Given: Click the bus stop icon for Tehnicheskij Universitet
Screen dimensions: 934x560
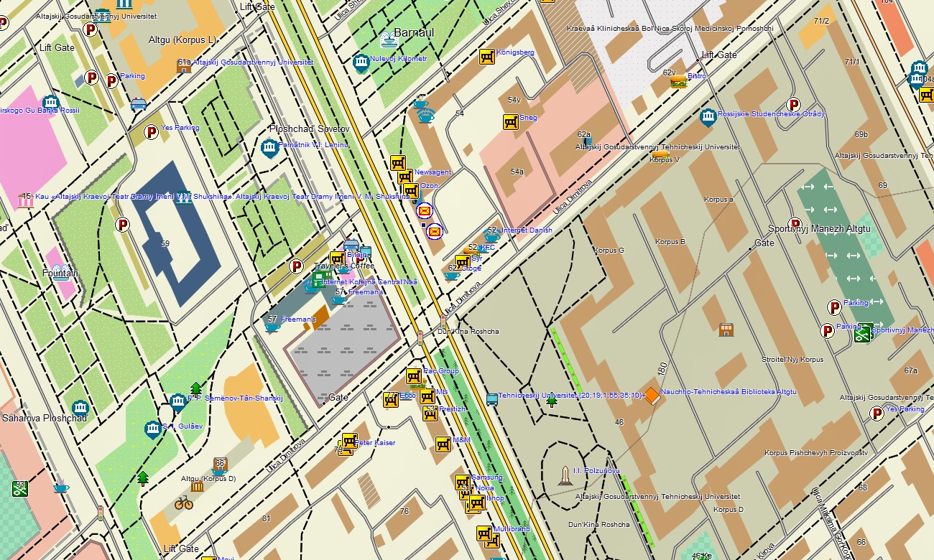Looking at the screenshot, I should [491, 399].
